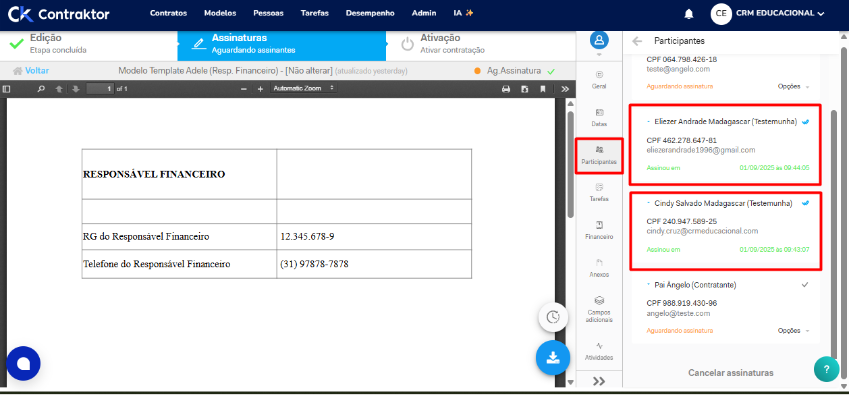Expand the arrow below the profile icon
Viewport: 849px width, 396px height.
click(599, 55)
